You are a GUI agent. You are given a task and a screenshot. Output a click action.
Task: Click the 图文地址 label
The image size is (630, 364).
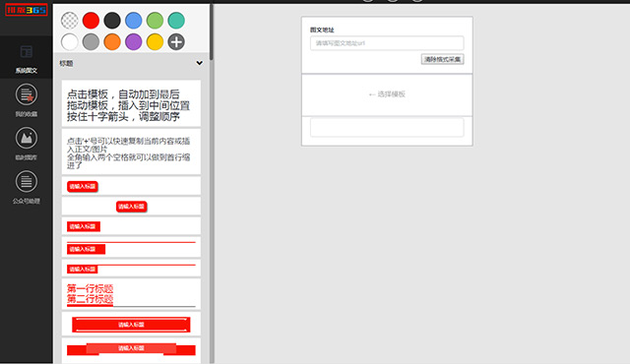(322, 30)
